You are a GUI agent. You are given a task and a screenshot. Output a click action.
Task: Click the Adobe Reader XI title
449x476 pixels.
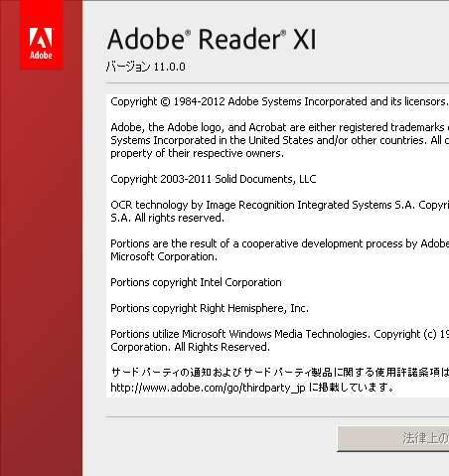tap(212, 39)
